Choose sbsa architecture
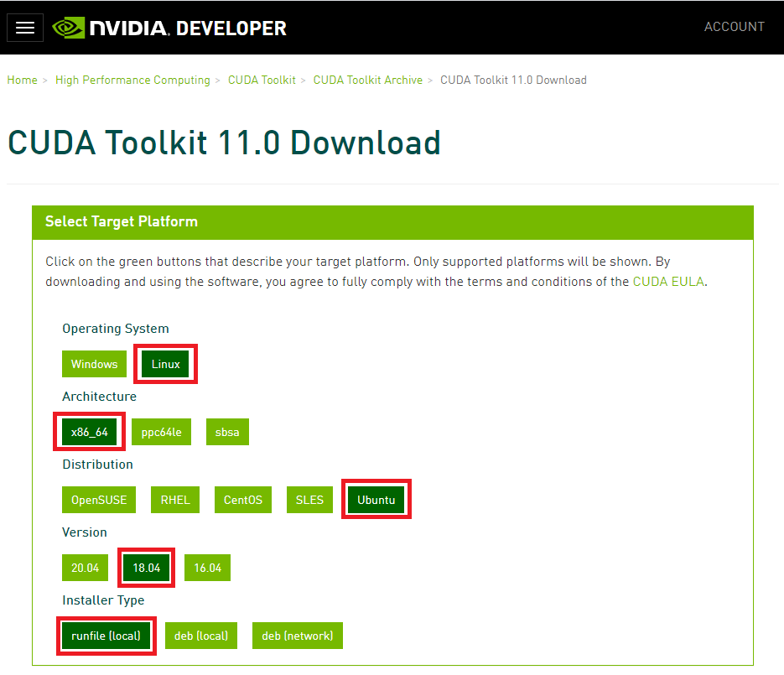 coord(227,432)
